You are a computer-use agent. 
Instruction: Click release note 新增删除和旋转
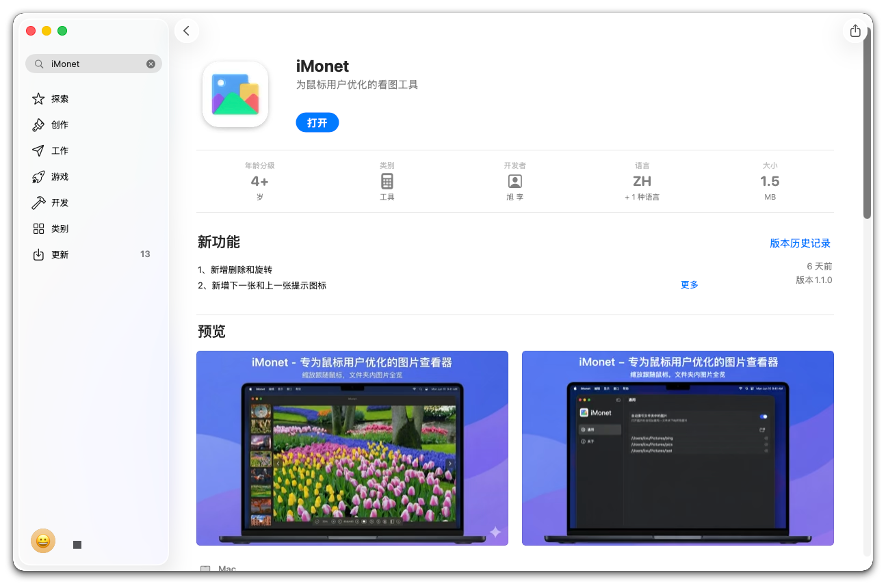(x=235, y=270)
